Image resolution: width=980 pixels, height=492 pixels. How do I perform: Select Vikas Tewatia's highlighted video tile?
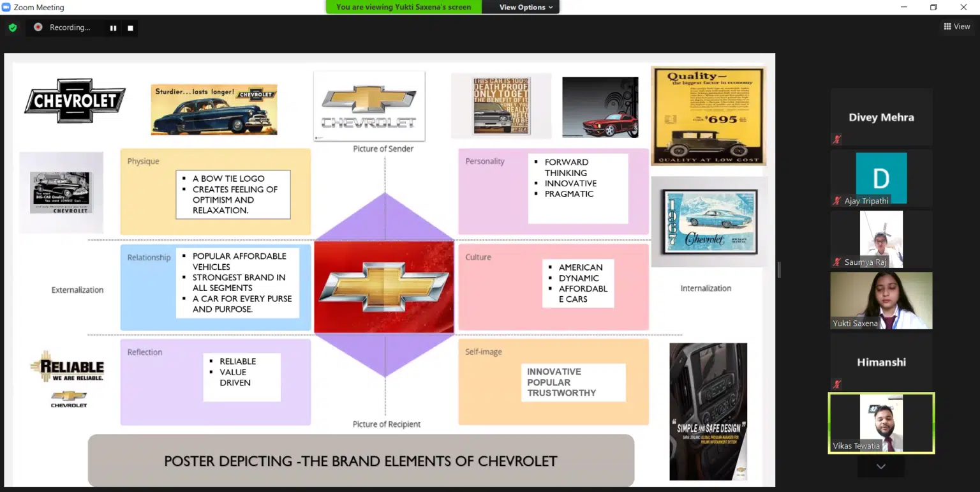tap(881, 422)
